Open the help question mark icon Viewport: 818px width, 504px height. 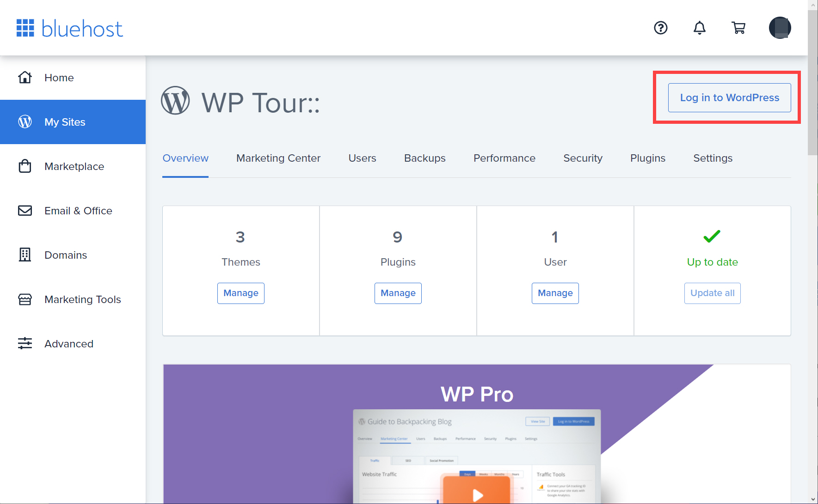click(661, 28)
